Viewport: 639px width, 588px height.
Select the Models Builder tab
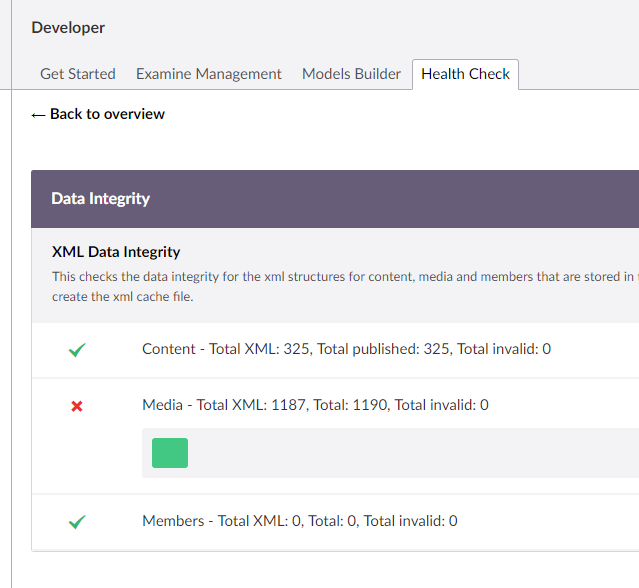(351, 74)
